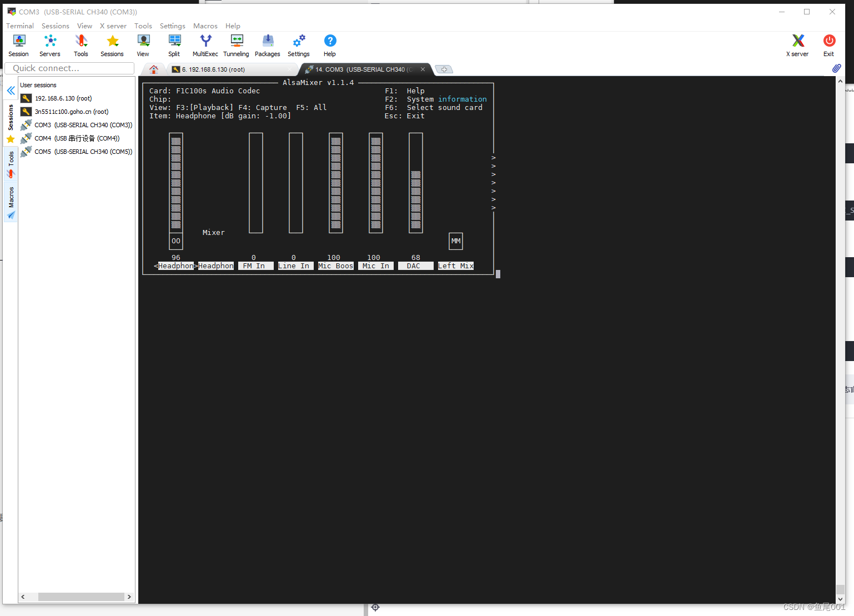Exit MobaXterm via toolbar icon

point(828,44)
